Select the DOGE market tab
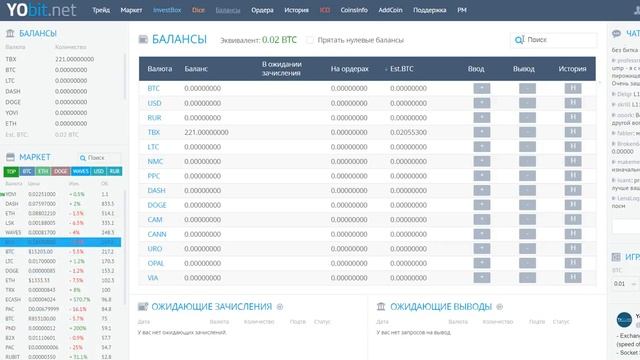The width and height of the screenshot is (640, 360). pyautogui.click(x=60, y=171)
